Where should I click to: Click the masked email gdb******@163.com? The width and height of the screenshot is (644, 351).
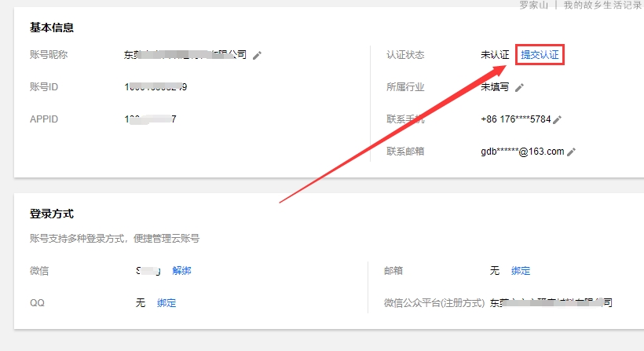[522, 152]
